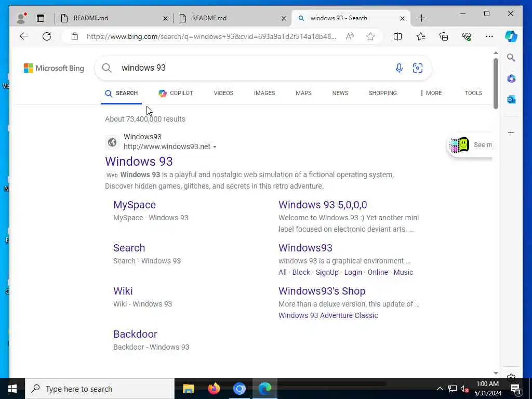Customize sidebar with plus icon
Viewport: 532px width, 399px height.
coord(511,132)
